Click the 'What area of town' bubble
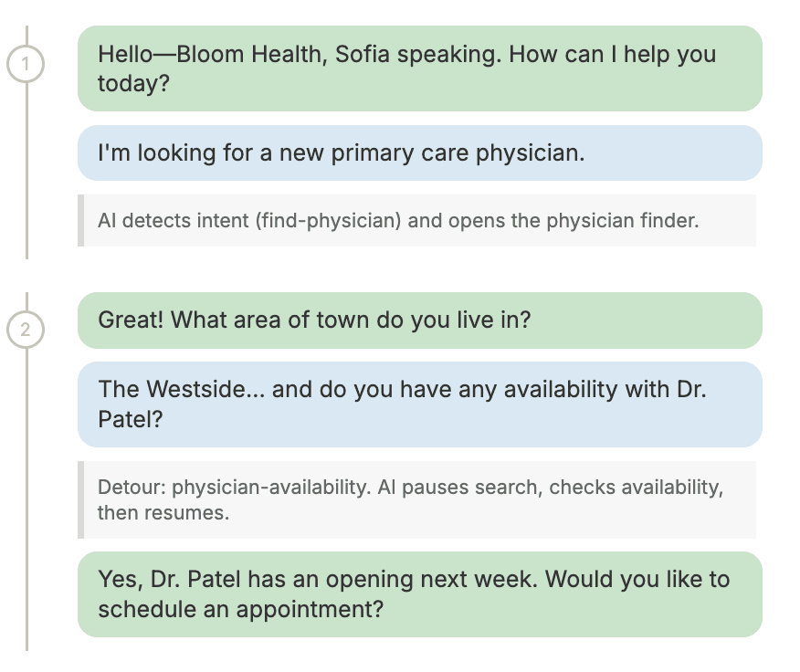The height and width of the screenshot is (672, 800). point(420,320)
